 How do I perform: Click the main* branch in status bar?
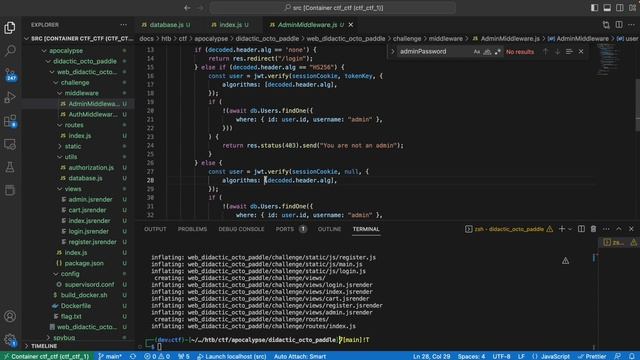[x=110, y=356]
